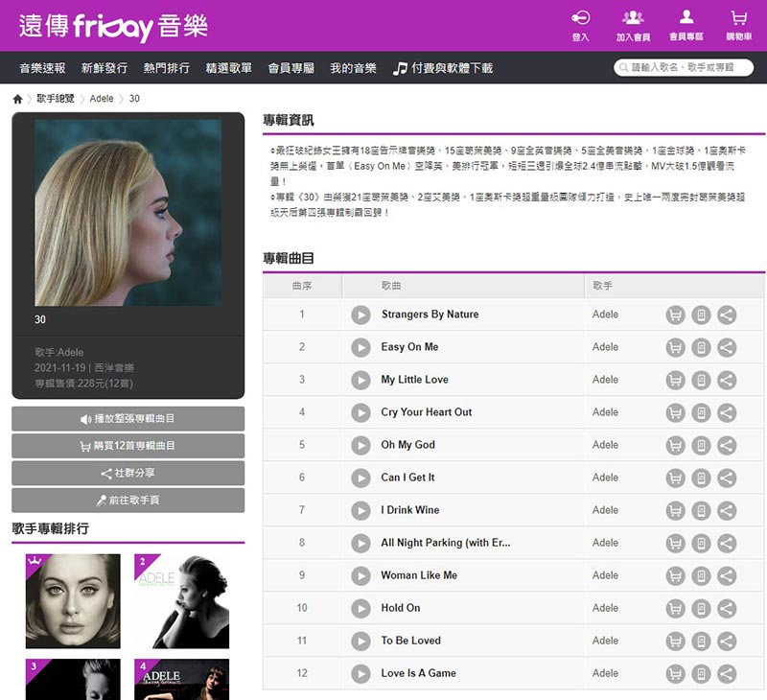Viewport: 767px width, 700px height.
Task: Click 播放整張專輯曲目 play album button
Action: 128,419
